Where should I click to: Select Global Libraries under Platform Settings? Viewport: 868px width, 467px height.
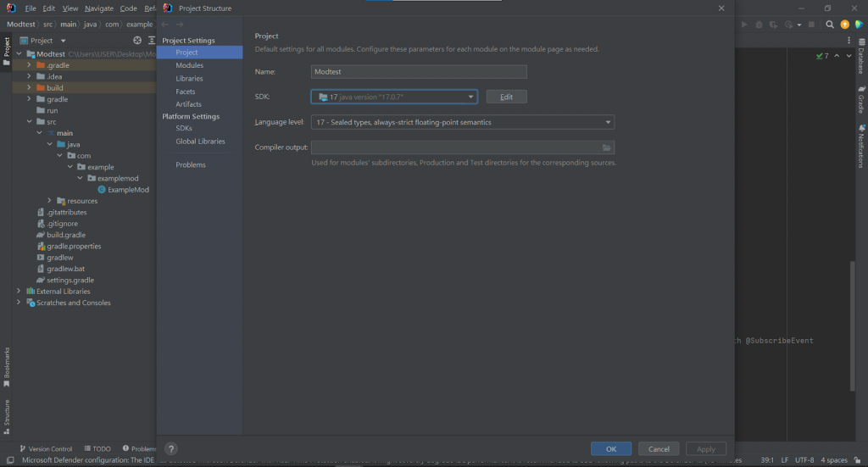pyautogui.click(x=199, y=141)
